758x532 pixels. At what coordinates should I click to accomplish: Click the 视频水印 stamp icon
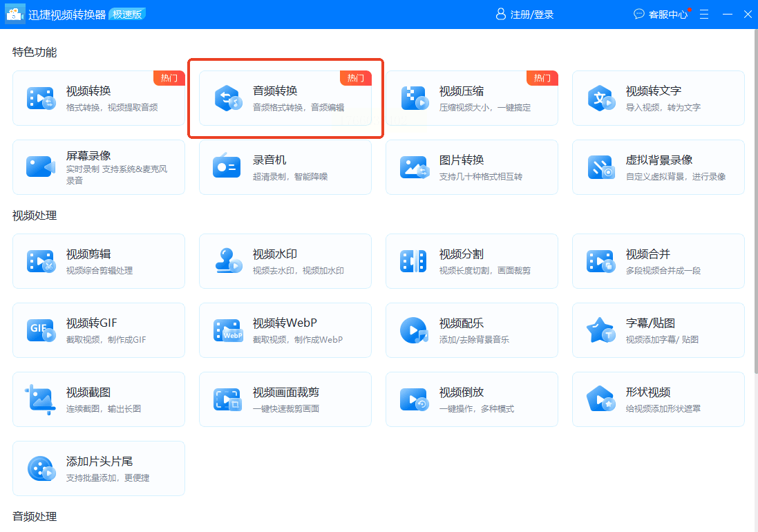pyautogui.click(x=228, y=260)
